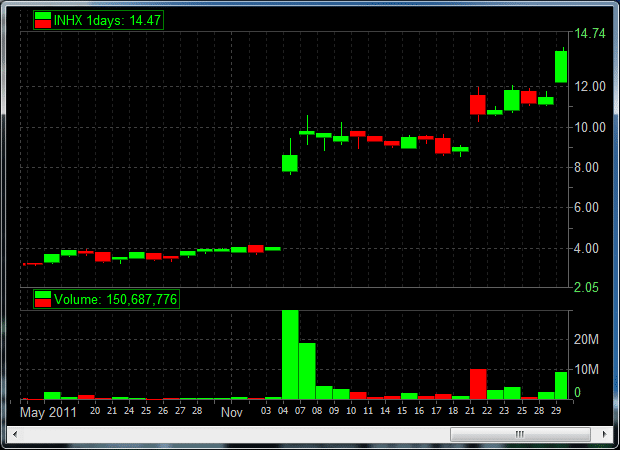
Task: Select the Nov 21 red candlestick near 12.00
Action: click(x=478, y=104)
